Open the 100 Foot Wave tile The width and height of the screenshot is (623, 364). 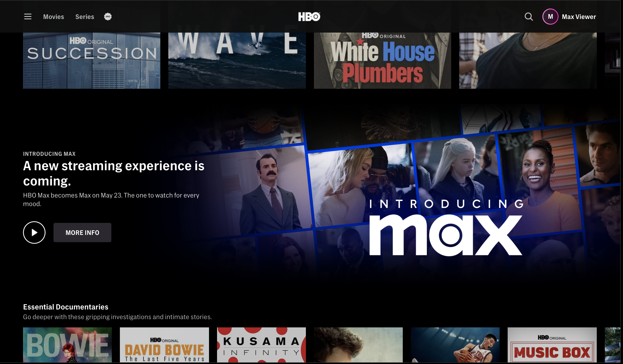pos(237,61)
